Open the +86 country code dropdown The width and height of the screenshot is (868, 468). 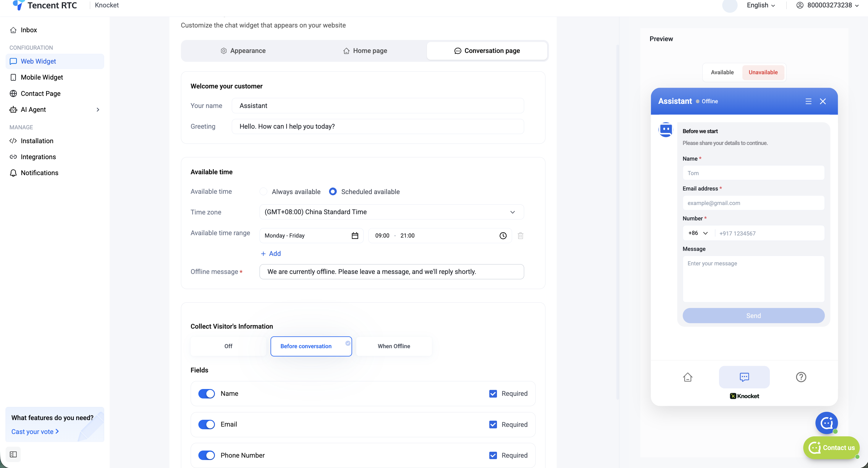[x=698, y=233]
